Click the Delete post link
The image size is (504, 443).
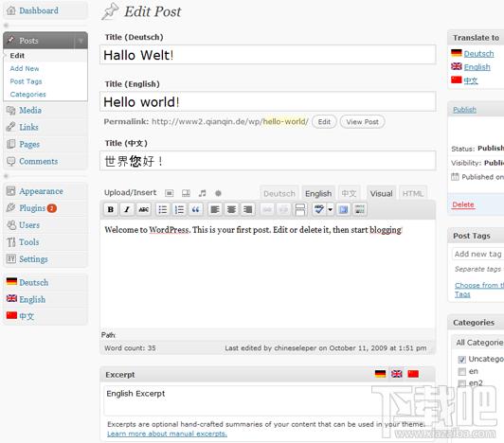point(463,204)
